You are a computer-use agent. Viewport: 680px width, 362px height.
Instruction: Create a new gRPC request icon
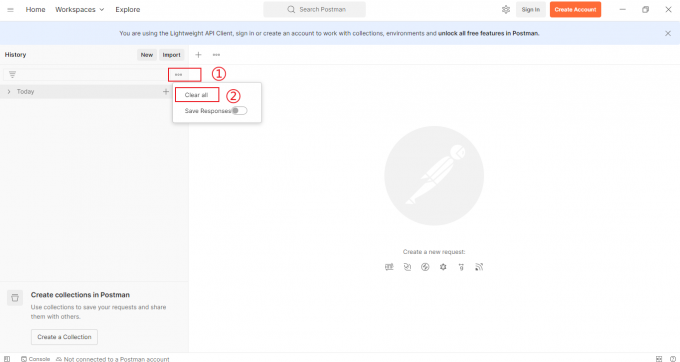[x=461, y=267]
